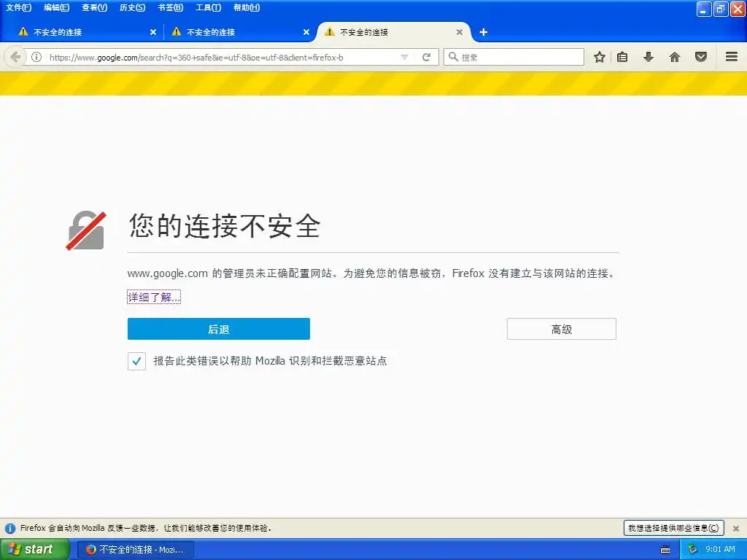Select the third active 不安全的连接 tab

pos(393,32)
